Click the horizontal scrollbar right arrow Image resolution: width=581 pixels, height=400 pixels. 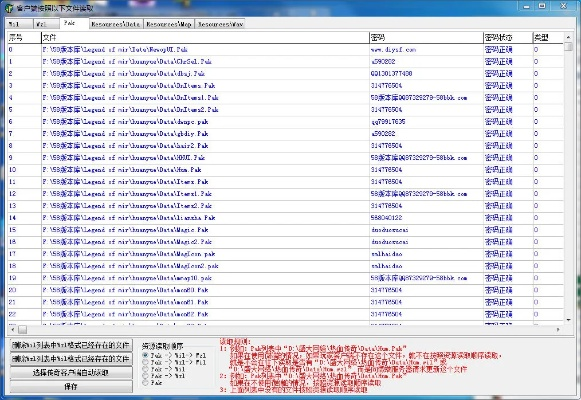(558, 330)
